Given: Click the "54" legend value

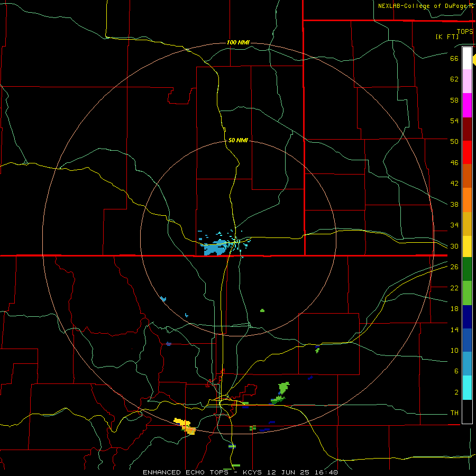Looking at the screenshot, I should [454, 121].
